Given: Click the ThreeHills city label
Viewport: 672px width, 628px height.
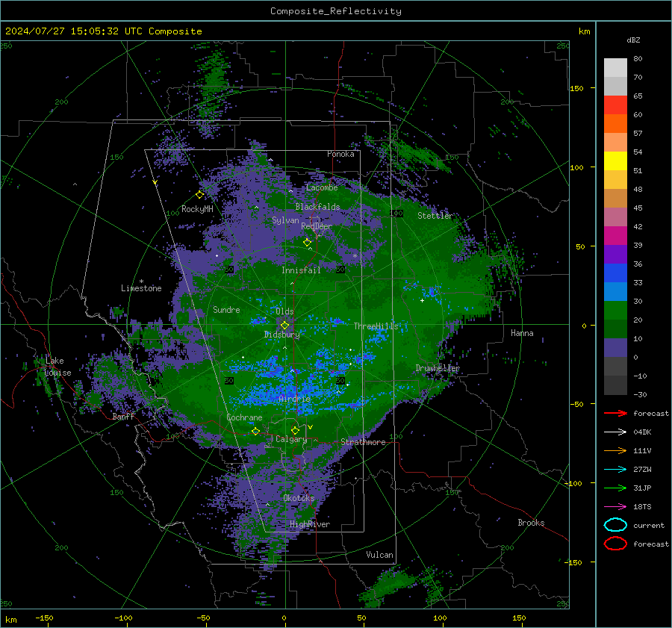Looking at the screenshot, I should pyautogui.click(x=376, y=326).
